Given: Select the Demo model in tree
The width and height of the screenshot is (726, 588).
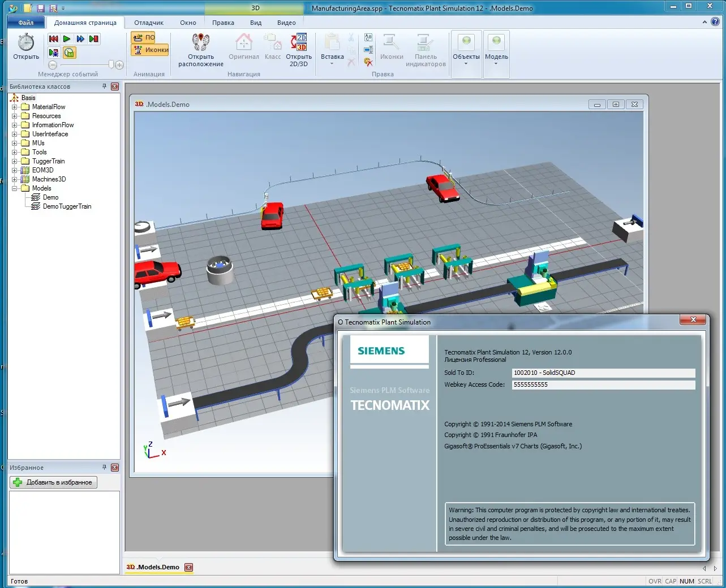Looking at the screenshot, I should click(x=50, y=197).
